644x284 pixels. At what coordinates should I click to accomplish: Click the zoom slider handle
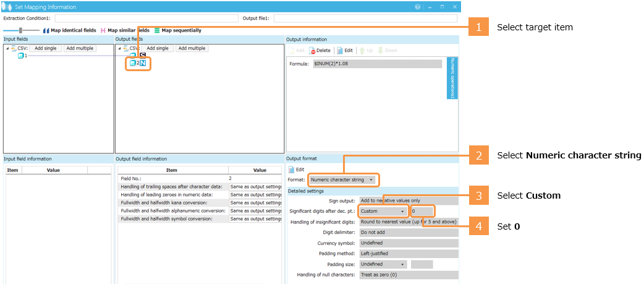tap(20, 30)
